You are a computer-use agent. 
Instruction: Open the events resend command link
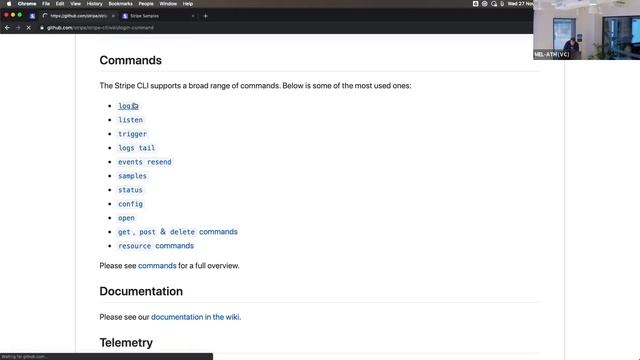point(145,162)
